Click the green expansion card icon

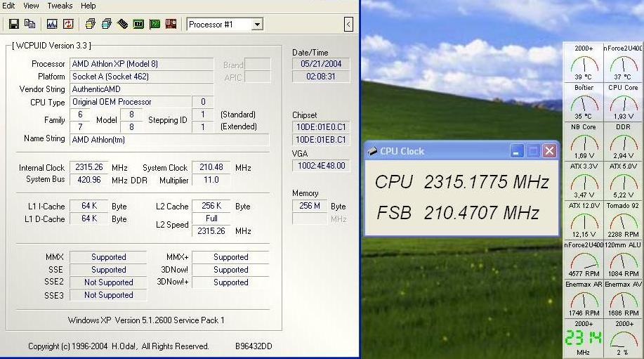pos(155,24)
